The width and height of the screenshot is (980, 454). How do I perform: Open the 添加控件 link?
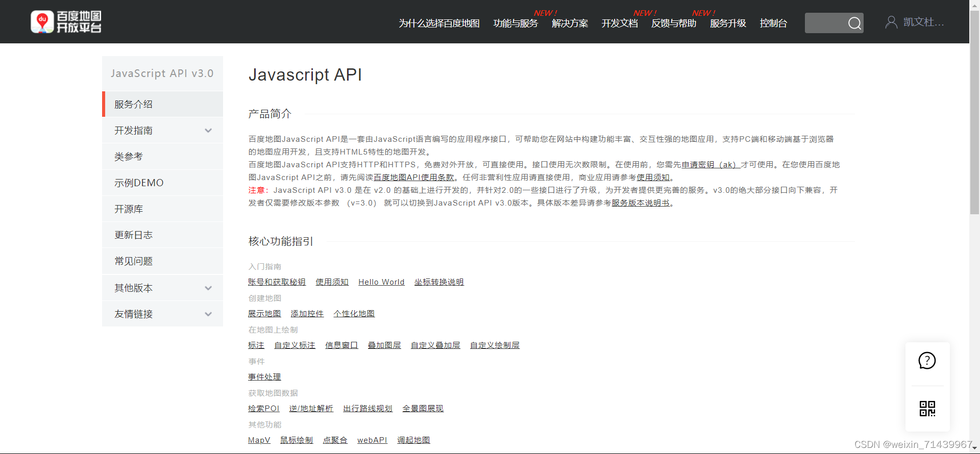[x=307, y=314]
